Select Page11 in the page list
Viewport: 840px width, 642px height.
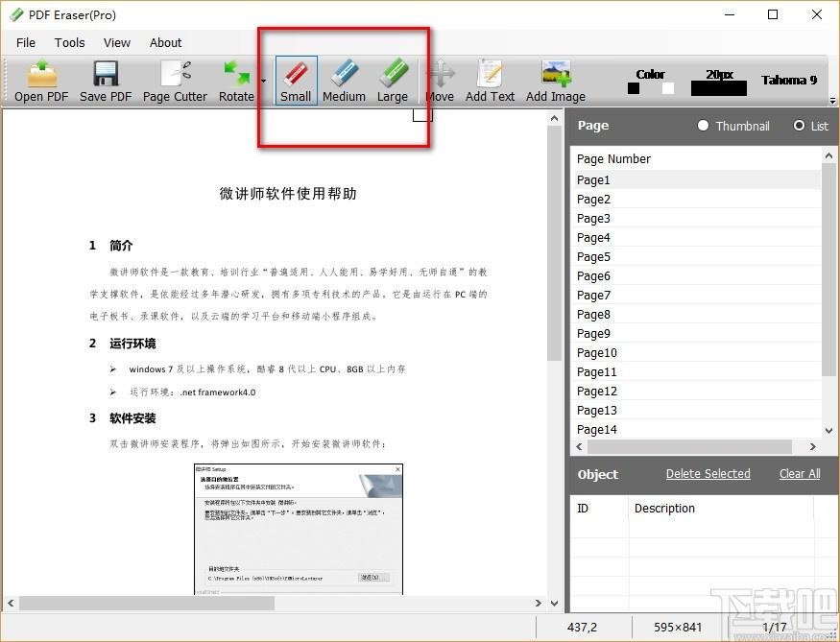[x=698, y=372]
